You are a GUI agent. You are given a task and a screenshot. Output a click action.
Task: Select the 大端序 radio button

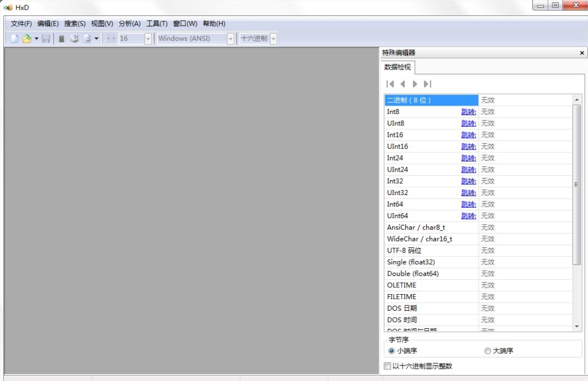pos(487,351)
